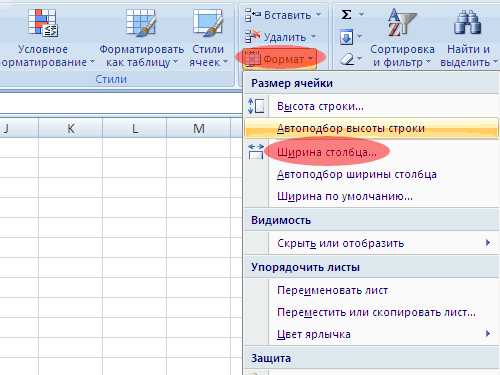Choose Переместить или скопировать лист... item

(371, 312)
